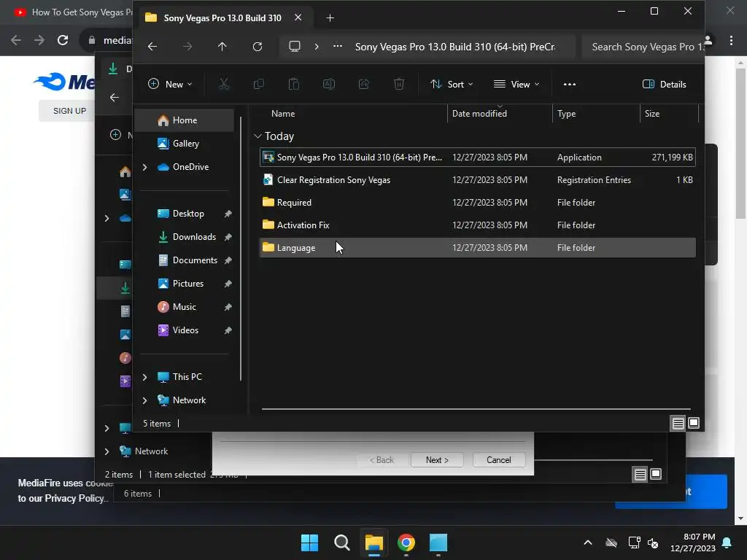Select the Language folder

tap(477, 248)
